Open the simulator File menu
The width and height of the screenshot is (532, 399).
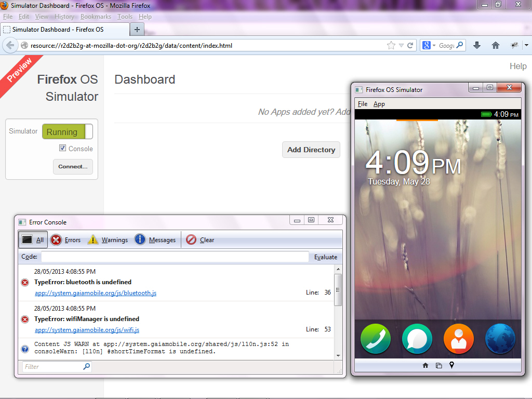362,104
